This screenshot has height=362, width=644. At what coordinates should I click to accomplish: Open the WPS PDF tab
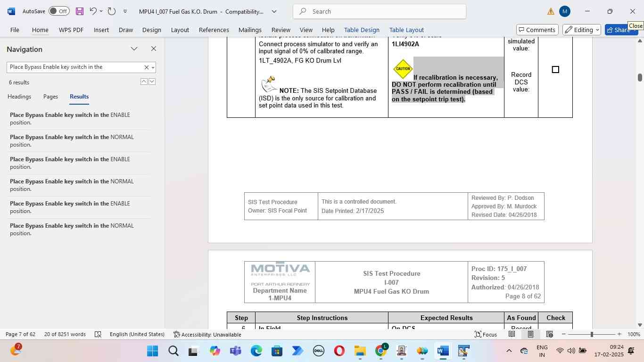(x=71, y=30)
